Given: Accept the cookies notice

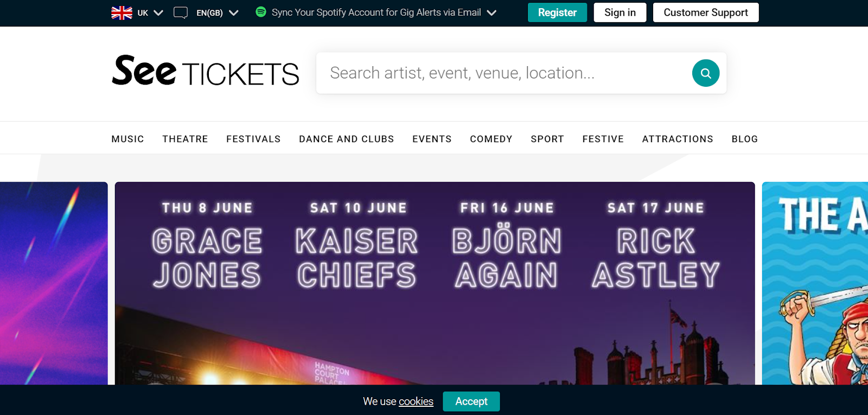Looking at the screenshot, I should (471, 401).
